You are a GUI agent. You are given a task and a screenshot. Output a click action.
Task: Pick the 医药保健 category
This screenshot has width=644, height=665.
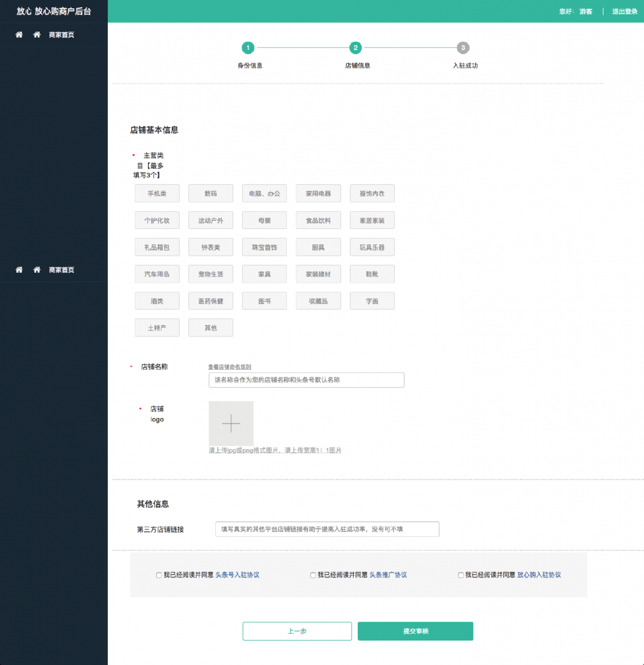210,301
